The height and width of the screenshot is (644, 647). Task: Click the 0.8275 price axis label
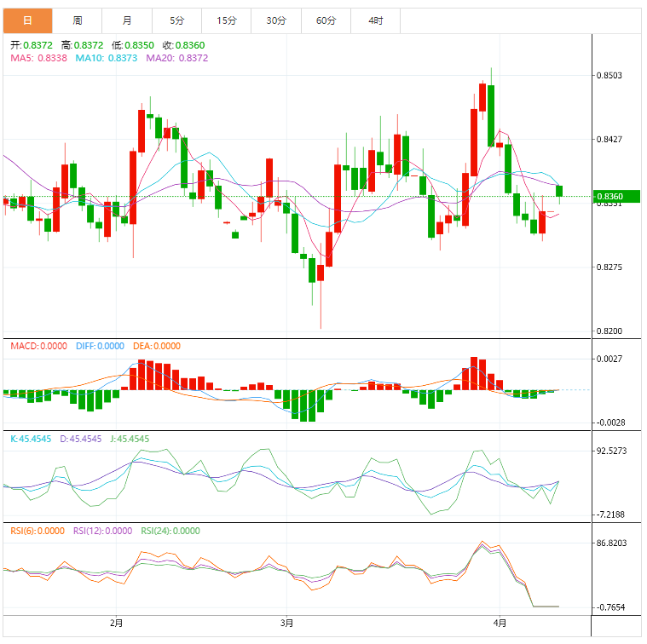coord(609,267)
